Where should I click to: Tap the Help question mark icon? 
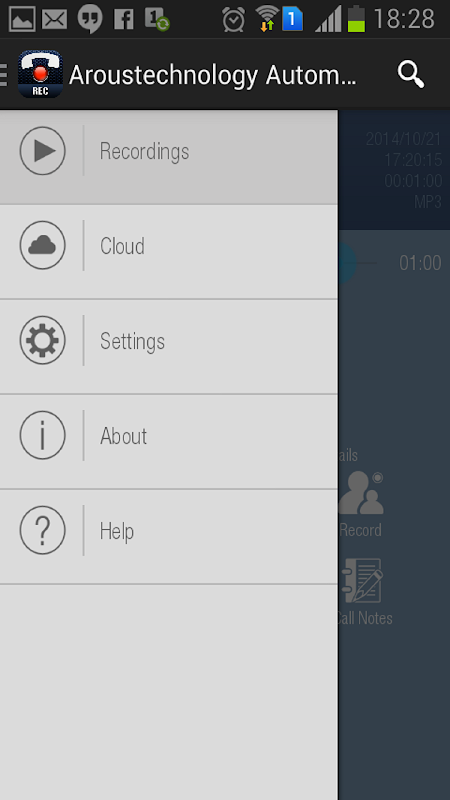pyautogui.click(x=42, y=530)
